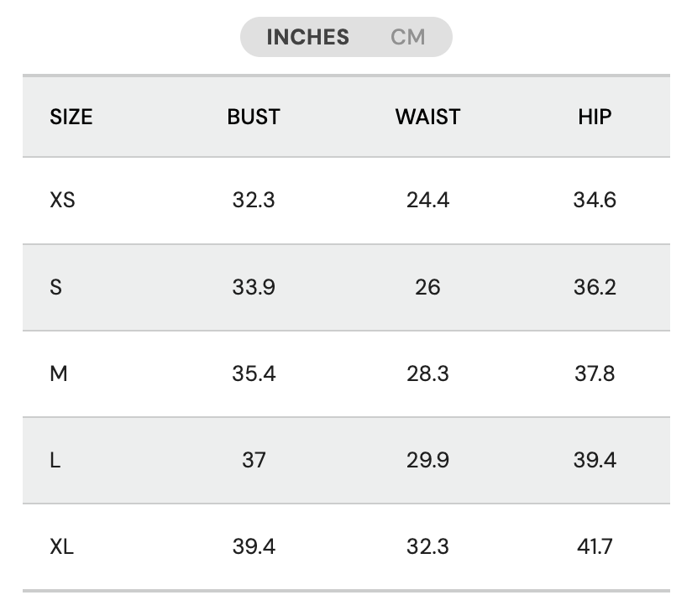Click XS waist value 24.4
The height and width of the screenshot is (616, 692).
(427, 200)
